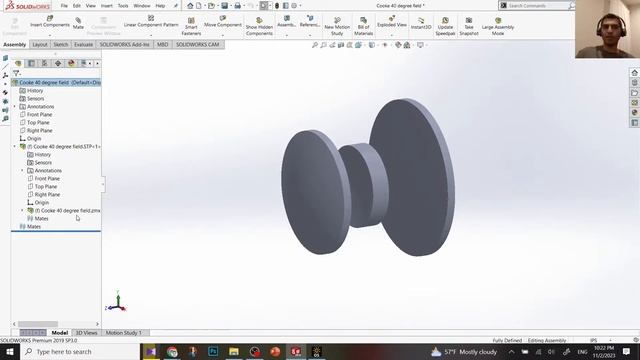Screen dimensions: 640x360
Task: Click the feature tree horizontal scrollbar
Action: pos(38,324)
